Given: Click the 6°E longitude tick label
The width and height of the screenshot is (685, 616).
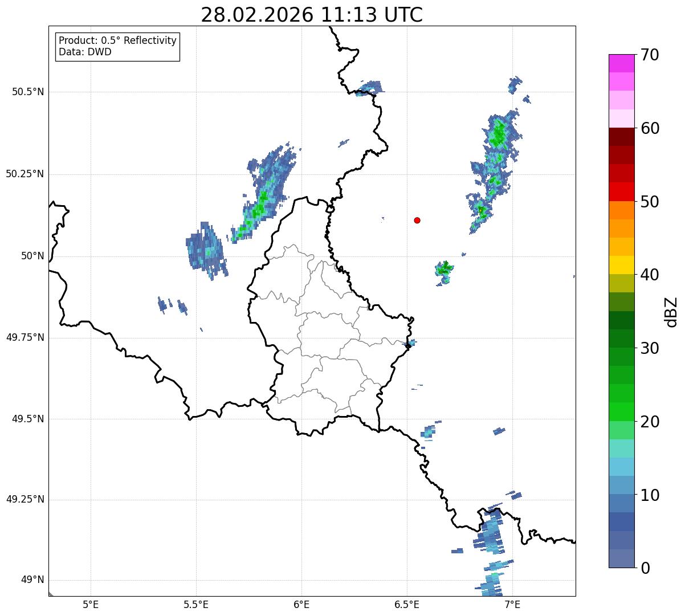Looking at the screenshot, I should click(x=301, y=604).
